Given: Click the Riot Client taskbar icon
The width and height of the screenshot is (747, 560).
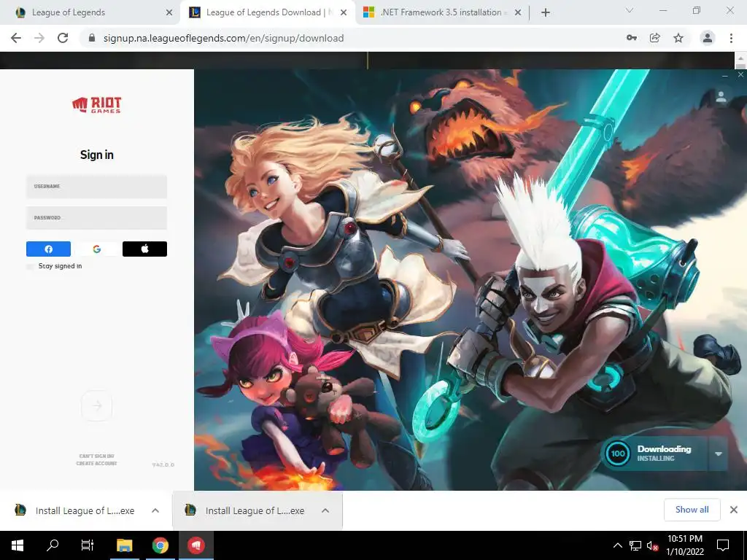Looking at the screenshot, I should pyautogui.click(x=196, y=545).
